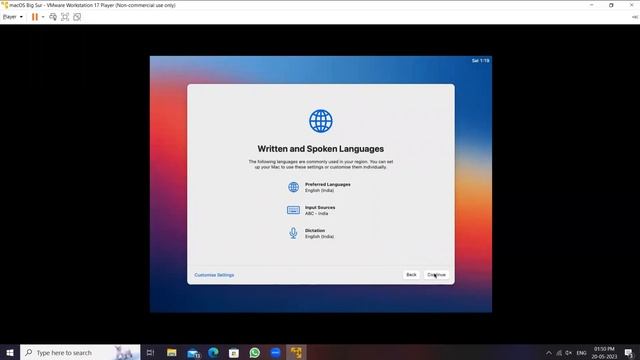This screenshot has height=360, width=640.
Task: Click the Dictation microphone icon
Action: 293,233
